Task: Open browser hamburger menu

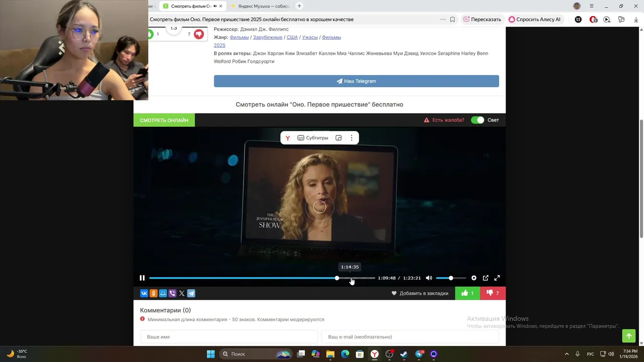Action: pyautogui.click(x=592, y=6)
